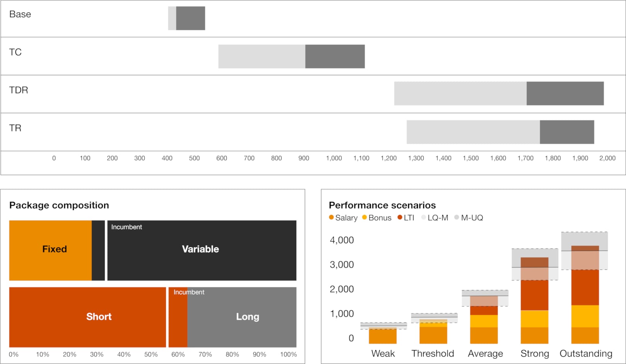The width and height of the screenshot is (626, 364).
Task: Click the yellow Bonus segment of the Average bar
Action: click(x=484, y=321)
